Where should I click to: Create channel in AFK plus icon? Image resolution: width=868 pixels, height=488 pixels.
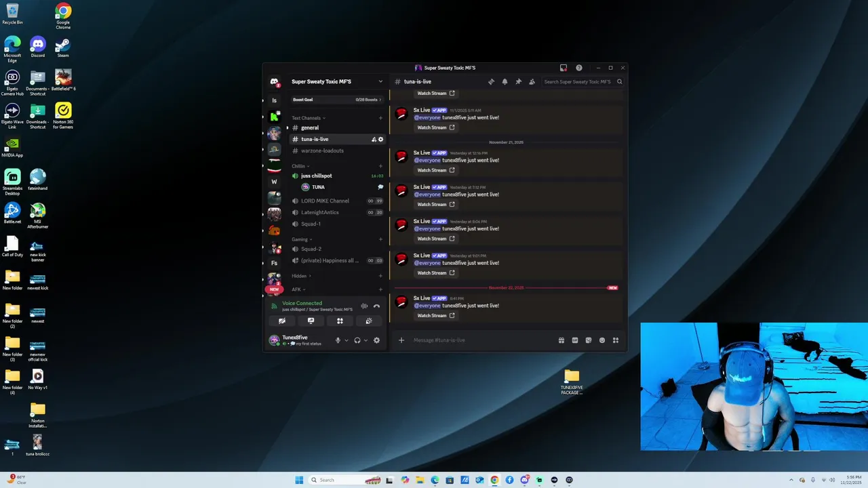(x=380, y=289)
